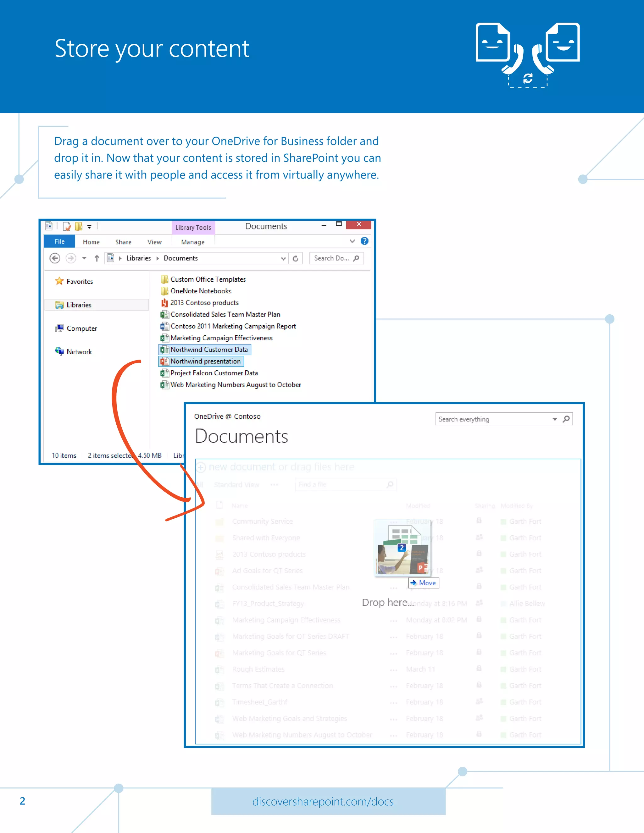Click the Back navigation arrow in Explorer
This screenshot has height=833, width=644.
coord(55,258)
